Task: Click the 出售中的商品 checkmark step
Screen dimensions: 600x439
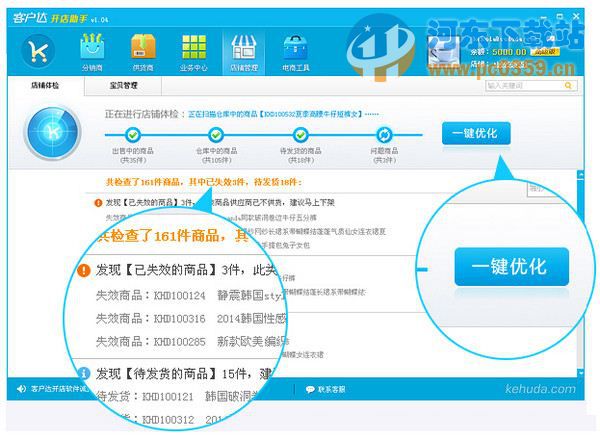Action: coord(133,135)
